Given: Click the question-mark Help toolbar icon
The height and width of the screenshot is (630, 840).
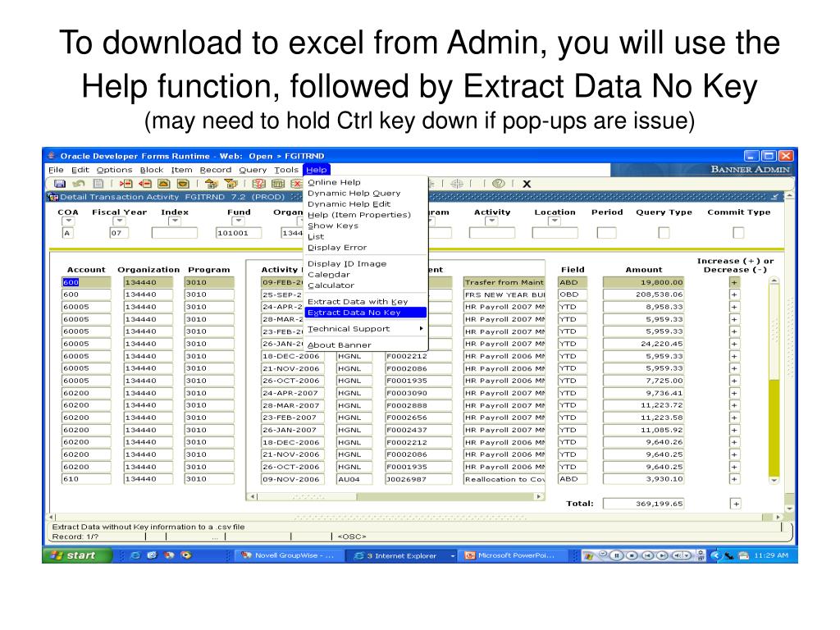Looking at the screenshot, I should 498,184.
